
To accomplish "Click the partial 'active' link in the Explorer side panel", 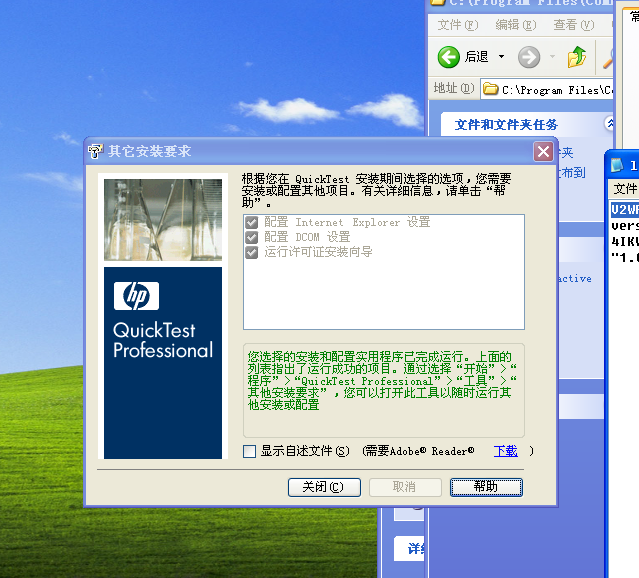I will coord(575,278).
